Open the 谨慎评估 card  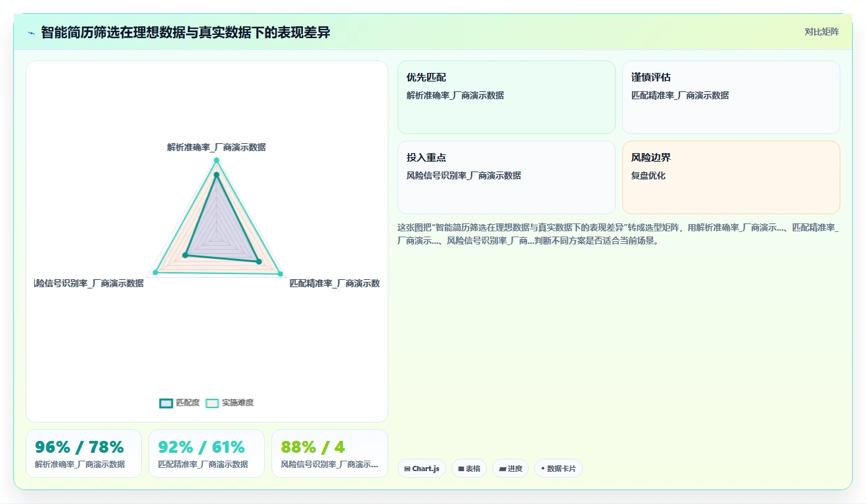tap(731, 97)
